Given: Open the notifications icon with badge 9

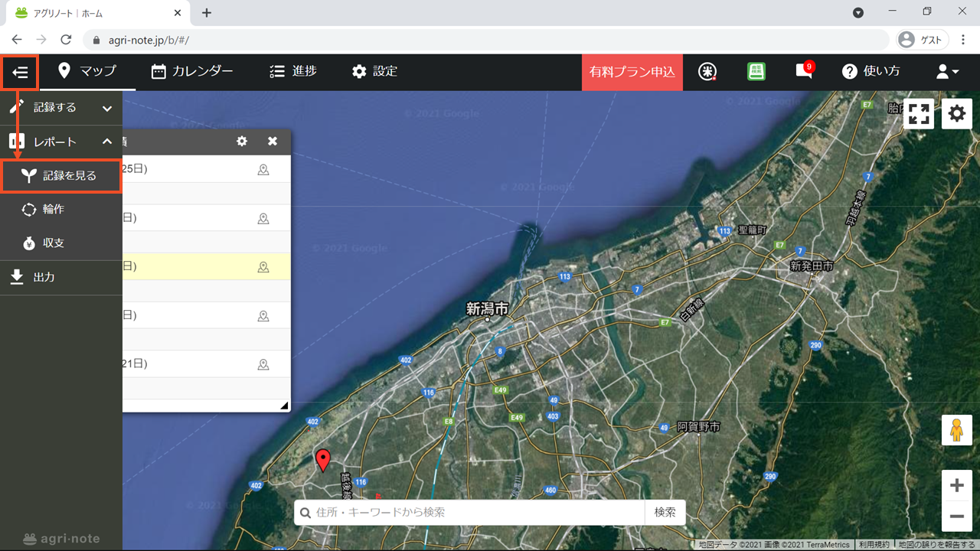Looking at the screenshot, I should pyautogui.click(x=804, y=71).
